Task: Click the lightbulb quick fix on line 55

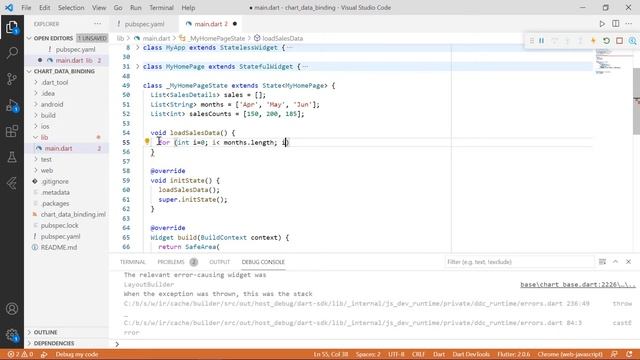Action: [x=147, y=142]
